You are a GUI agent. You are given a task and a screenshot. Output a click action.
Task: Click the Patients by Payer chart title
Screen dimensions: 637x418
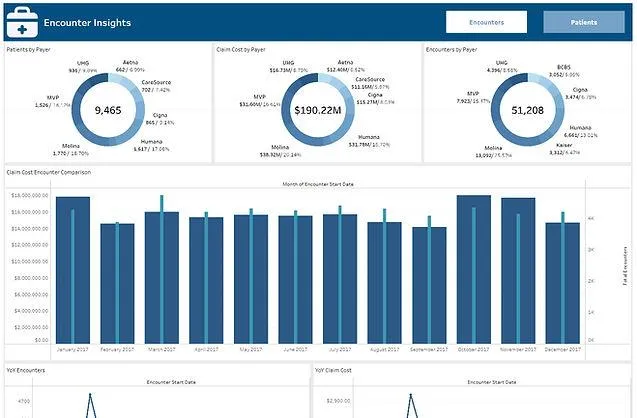[x=28, y=50]
